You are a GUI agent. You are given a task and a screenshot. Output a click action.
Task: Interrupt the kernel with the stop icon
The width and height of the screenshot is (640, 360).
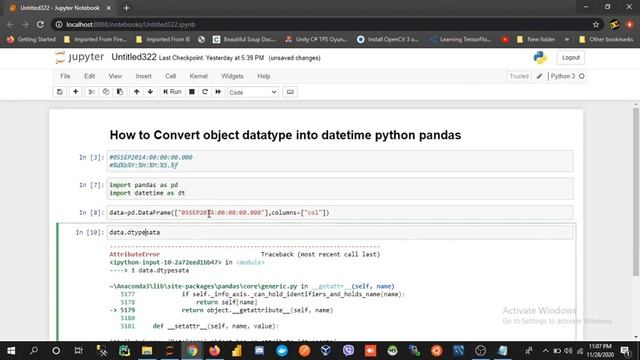click(x=192, y=92)
